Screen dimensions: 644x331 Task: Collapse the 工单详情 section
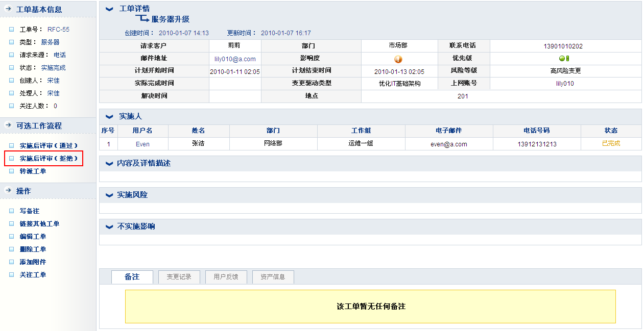click(x=109, y=9)
